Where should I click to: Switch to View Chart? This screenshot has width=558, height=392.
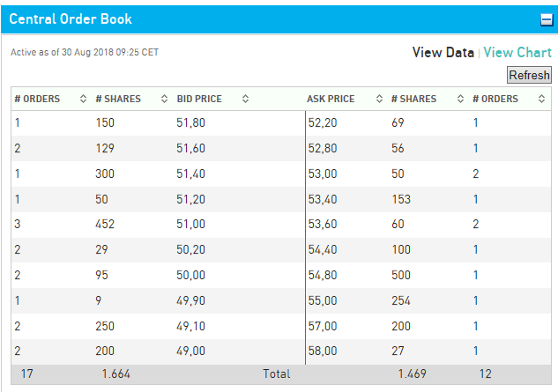[517, 53]
